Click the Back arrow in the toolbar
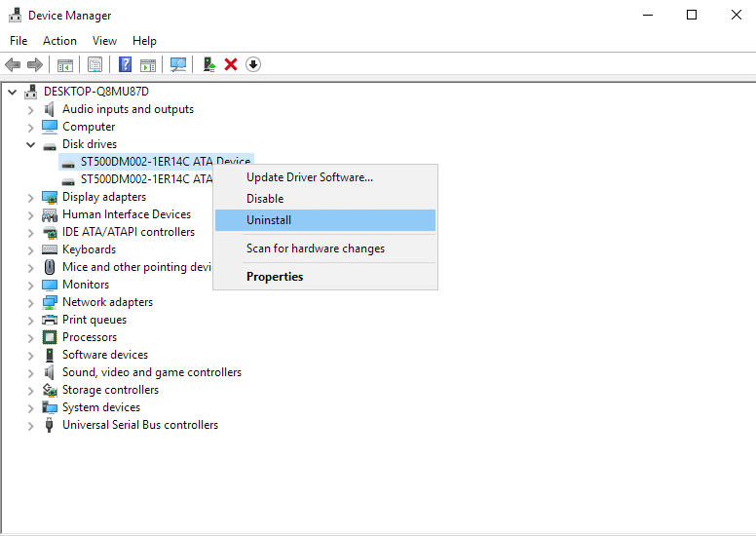Image resolution: width=756 pixels, height=536 pixels. tap(13, 64)
